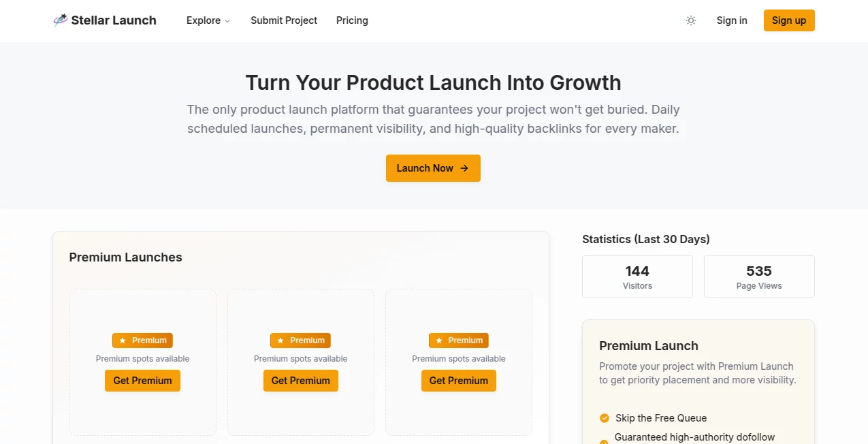Click Get Premium on the first card
This screenshot has width=868, height=444.
pos(142,380)
